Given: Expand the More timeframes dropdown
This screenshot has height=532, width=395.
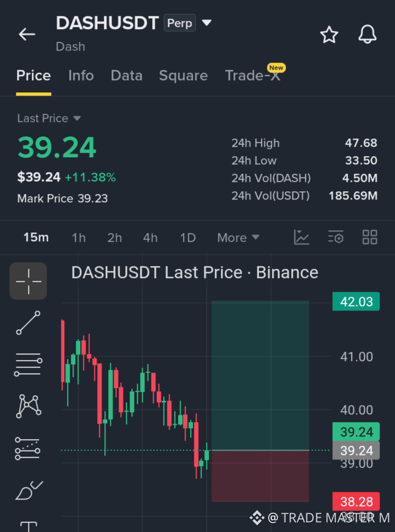Looking at the screenshot, I should (x=238, y=237).
